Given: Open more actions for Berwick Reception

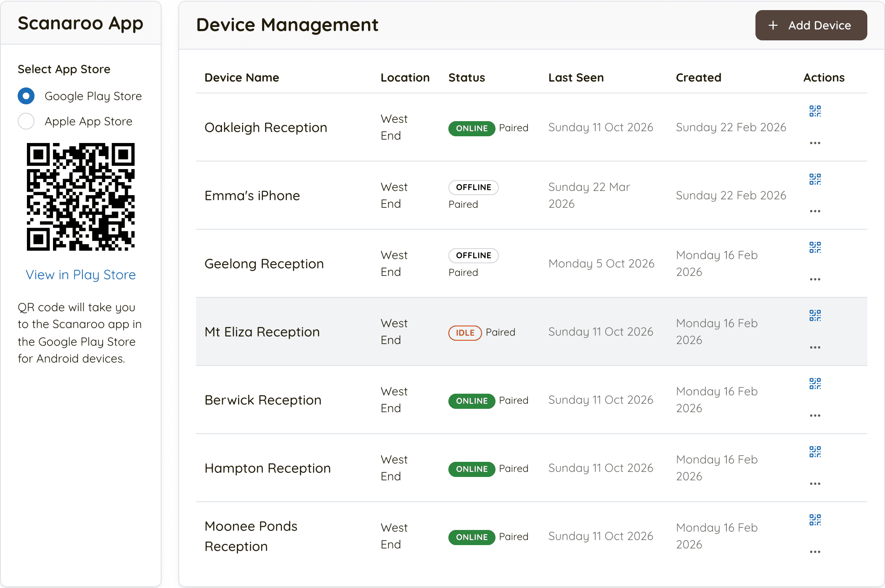Looking at the screenshot, I should [x=815, y=416].
